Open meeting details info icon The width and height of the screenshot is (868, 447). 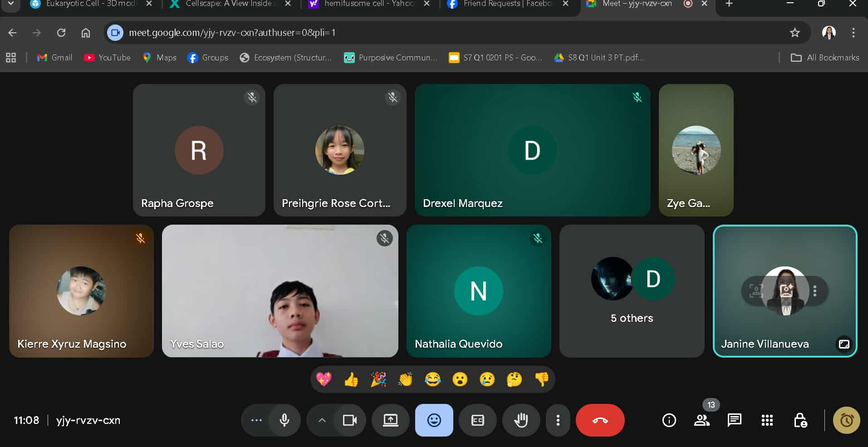click(669, 420)
